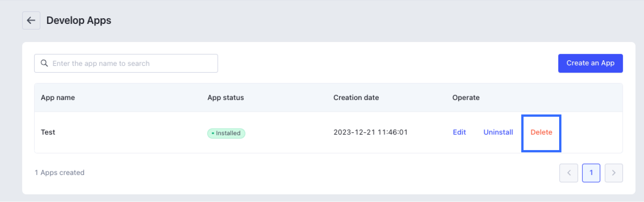Uninstall the Test app
The height and width of the screenshot is (202, 644).
tap(498, 132)
